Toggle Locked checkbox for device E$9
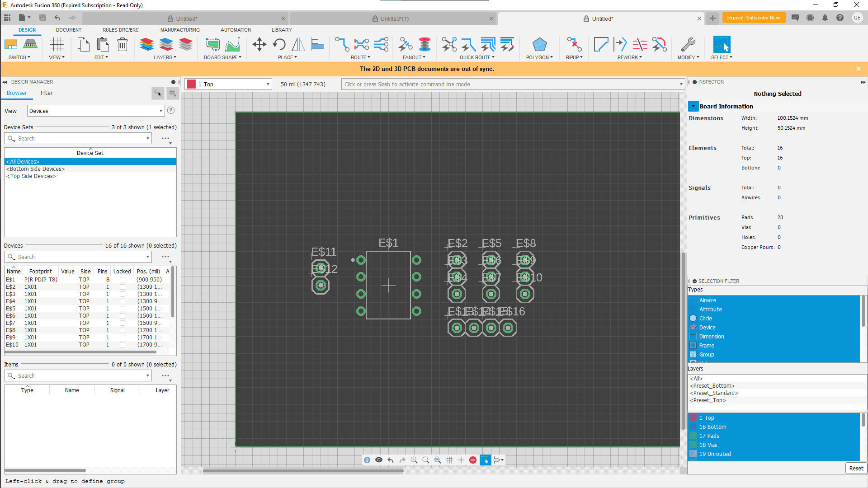Image resolution: width=868 pixels, height=488 pixels. (122, 338)
